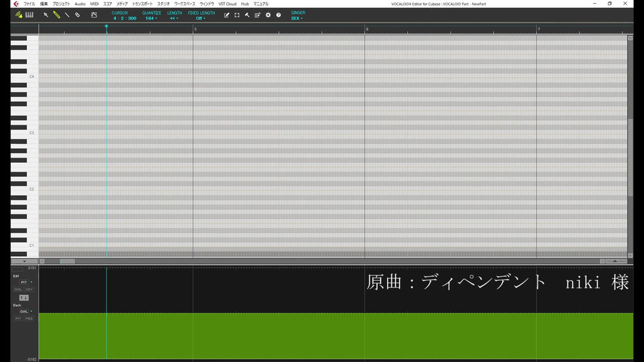The width and height of the screenshot is (644, 362).
Task: Click measure 7 on the ruler
Action: 539,29
